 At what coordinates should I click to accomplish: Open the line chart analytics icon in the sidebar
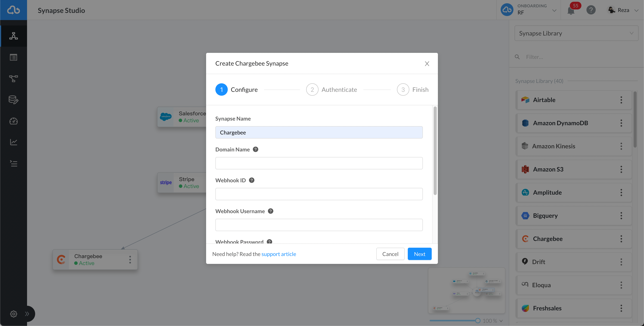14,142
